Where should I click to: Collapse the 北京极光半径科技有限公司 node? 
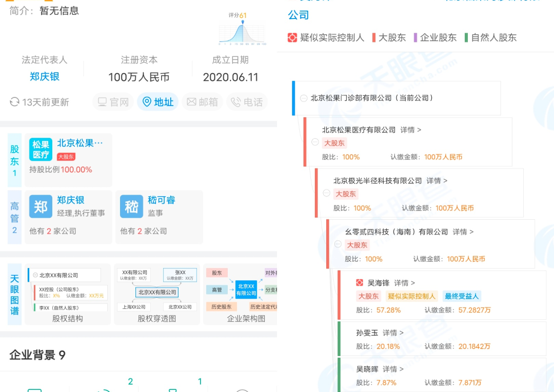click(326, 193)
